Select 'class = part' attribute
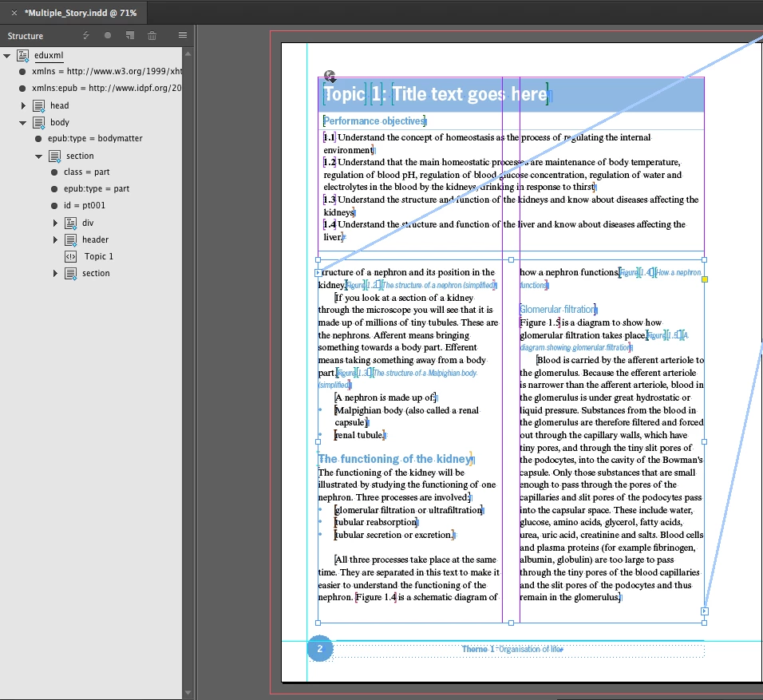The height and width of the screenshot is (700, 763). [x=87, y=172]
